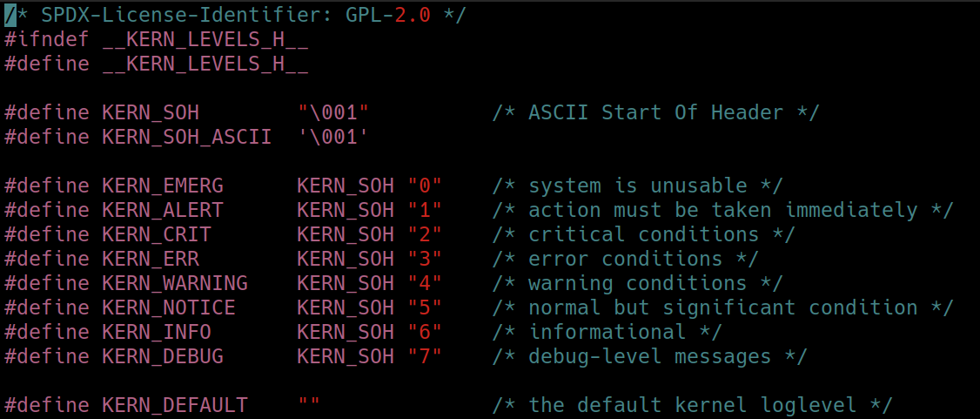Image resolution: width=980 pixels, height=419 pixels.
Task: Click the KERN_ERR macro name
Action: (150, 260)
